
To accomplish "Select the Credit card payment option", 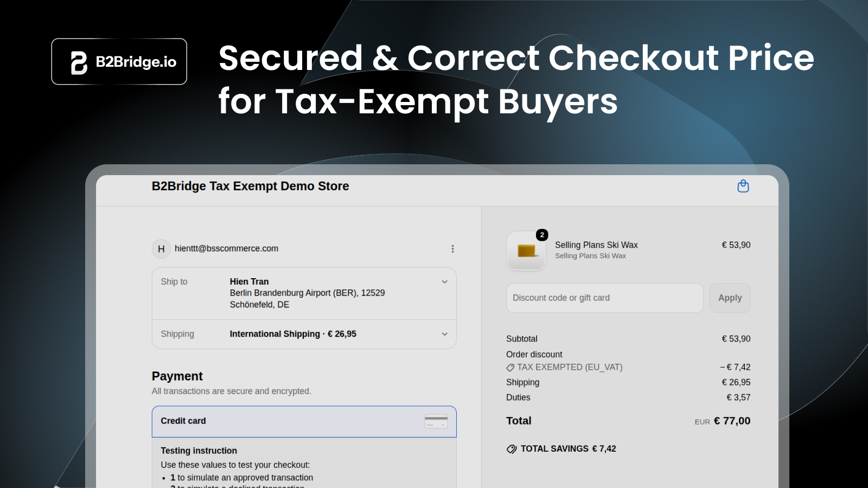I will coord(304,421).
